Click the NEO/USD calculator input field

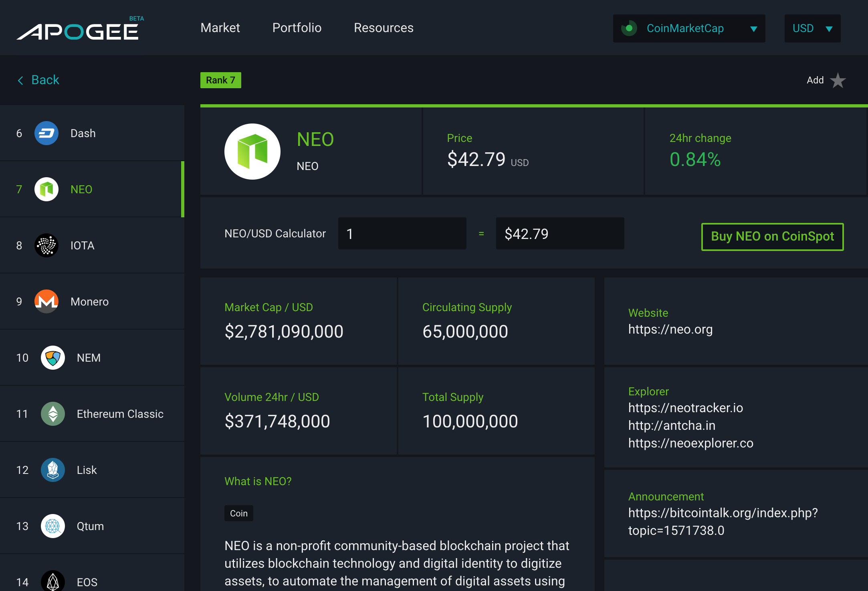click(x=402, y=233)
